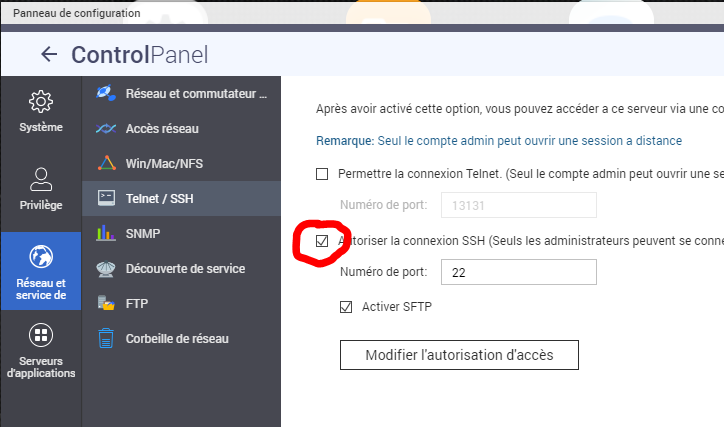Click the Win/Mac/NFS triangle icon
This screenshot has width=724, height=427.
tap(105, 163)
